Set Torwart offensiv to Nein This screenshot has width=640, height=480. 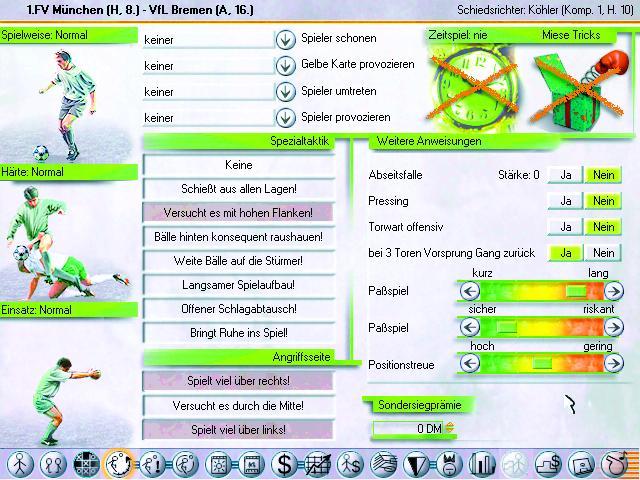coord(603,227)
